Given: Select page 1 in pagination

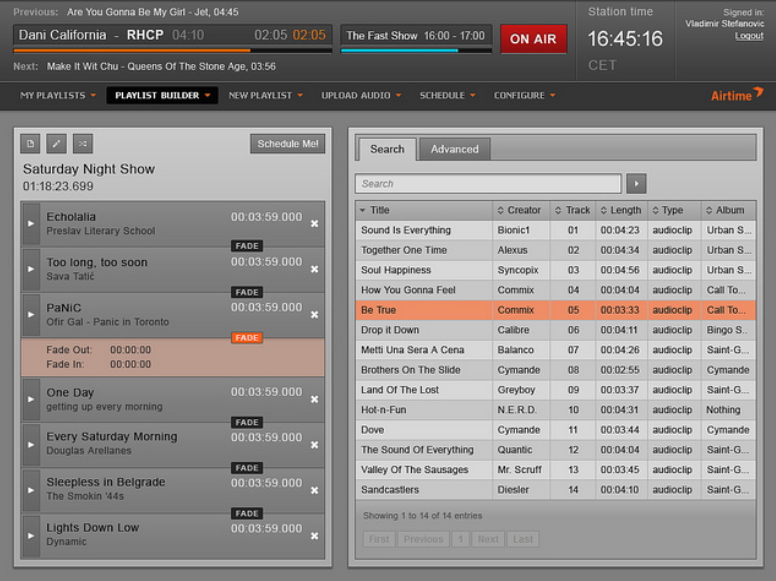Looking at the screenshot, I should pos(460,539).
